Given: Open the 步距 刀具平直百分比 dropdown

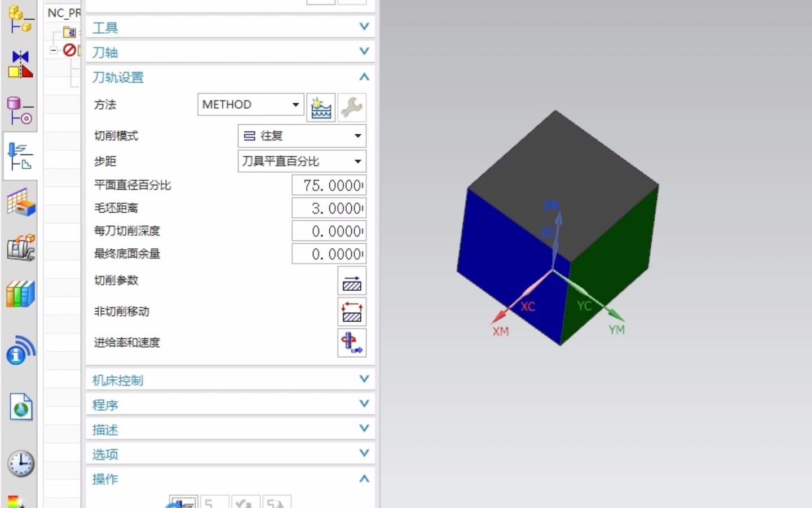Looking at the screenshot, I should click(302, 161).
